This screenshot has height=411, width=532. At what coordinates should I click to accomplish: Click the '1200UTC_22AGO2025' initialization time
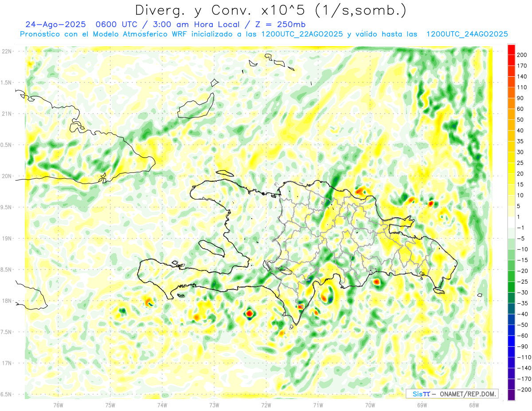tap(302, 35)
